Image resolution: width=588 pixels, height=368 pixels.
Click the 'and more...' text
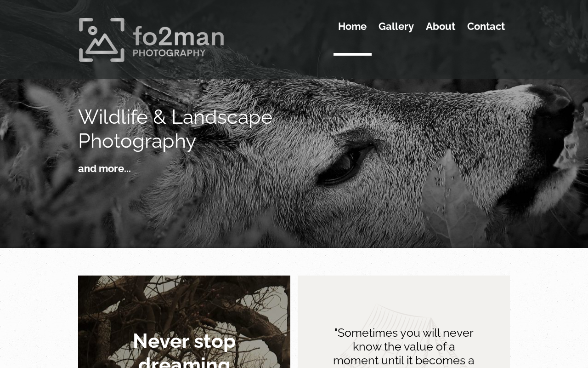104,168
